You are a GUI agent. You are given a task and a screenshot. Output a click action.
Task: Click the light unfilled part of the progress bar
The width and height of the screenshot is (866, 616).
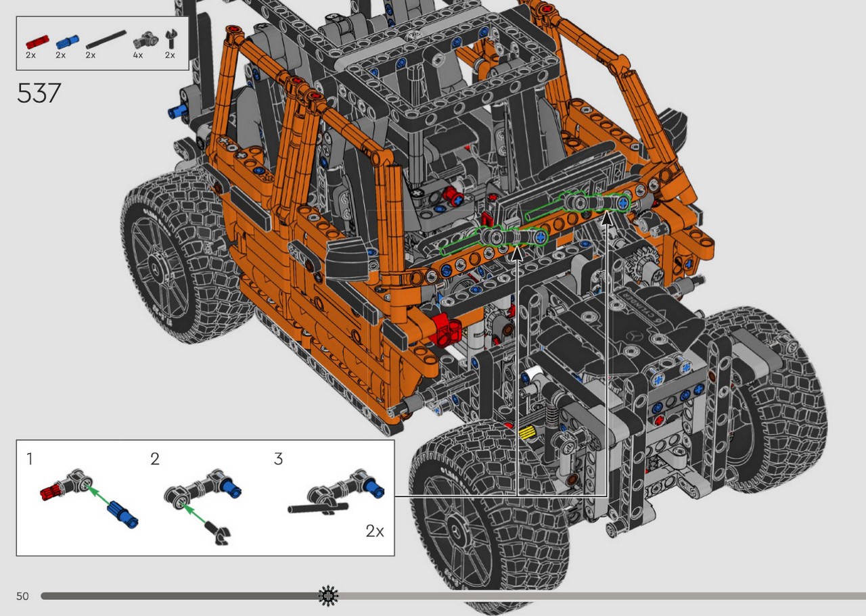pyautogui.click(x=602, y=596)
